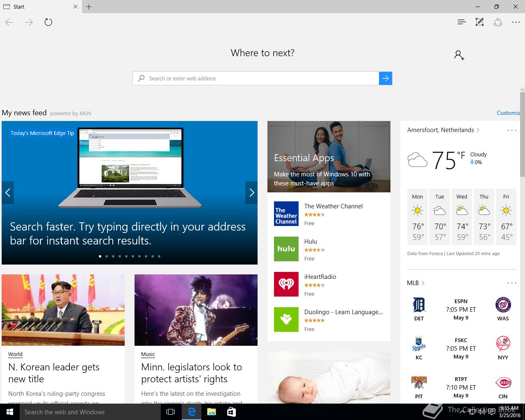
Task: Open the Duolingo - Learn Language title
Action: coord(344,312)
